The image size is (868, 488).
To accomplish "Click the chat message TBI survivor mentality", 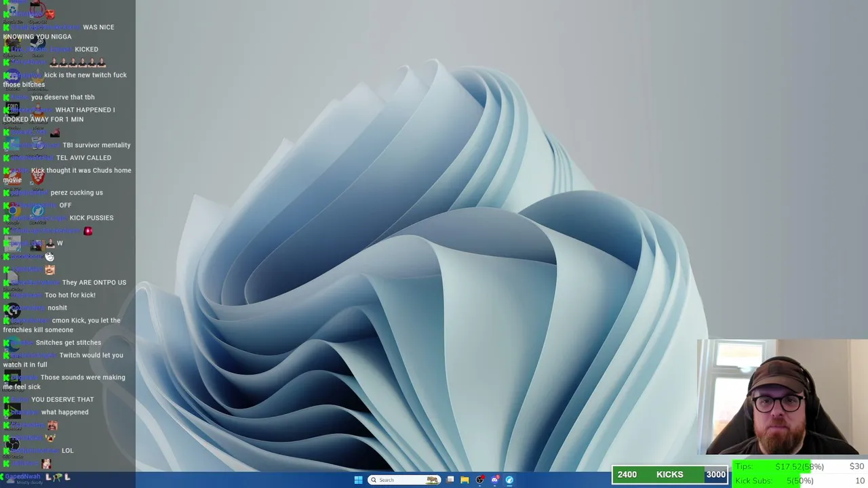I will [96, 145].
